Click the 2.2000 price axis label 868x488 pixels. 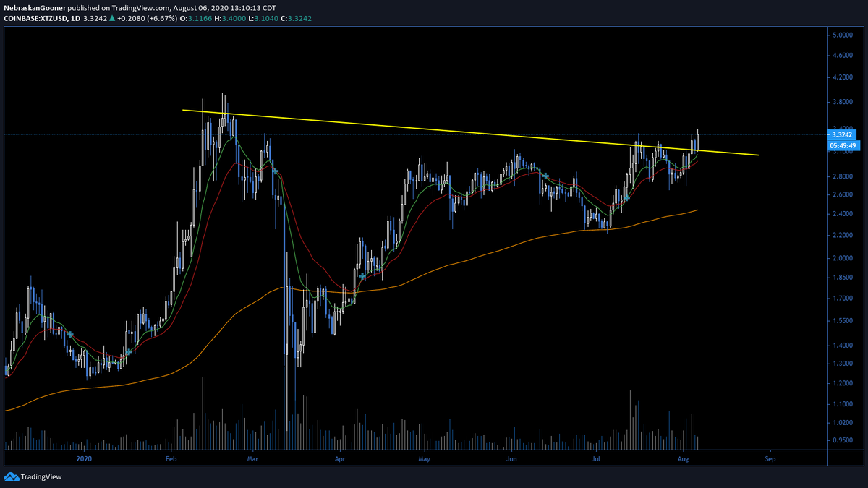pos(842,236)
